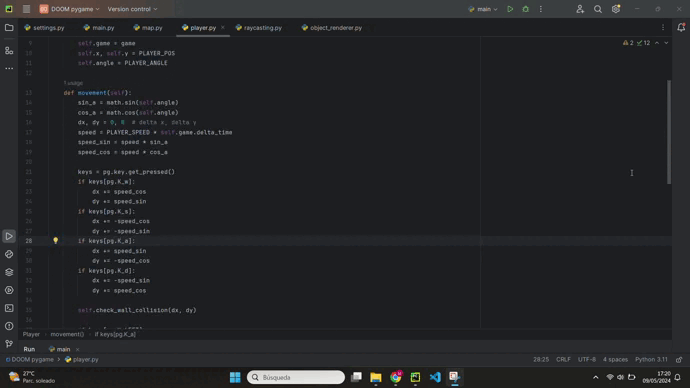690x388 pixels.
Task: Open Code With Me user icon
Action: [580, 9]
